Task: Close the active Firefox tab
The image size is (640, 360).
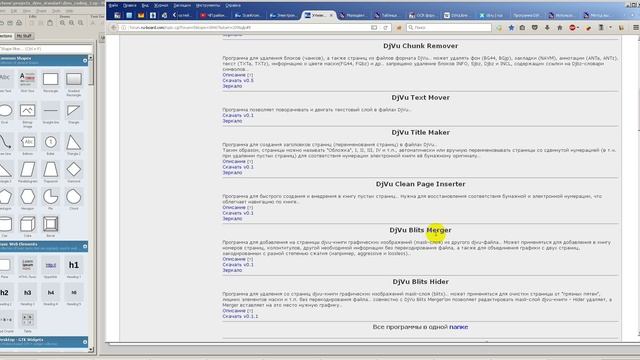Action: (331, 15)
